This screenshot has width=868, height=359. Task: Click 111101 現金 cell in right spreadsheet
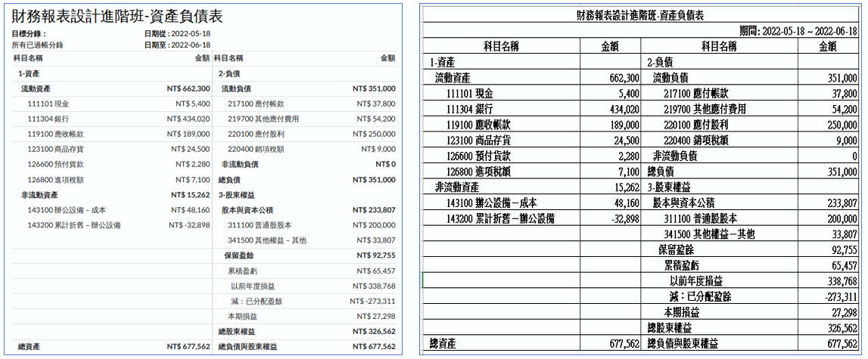(502, 94)
